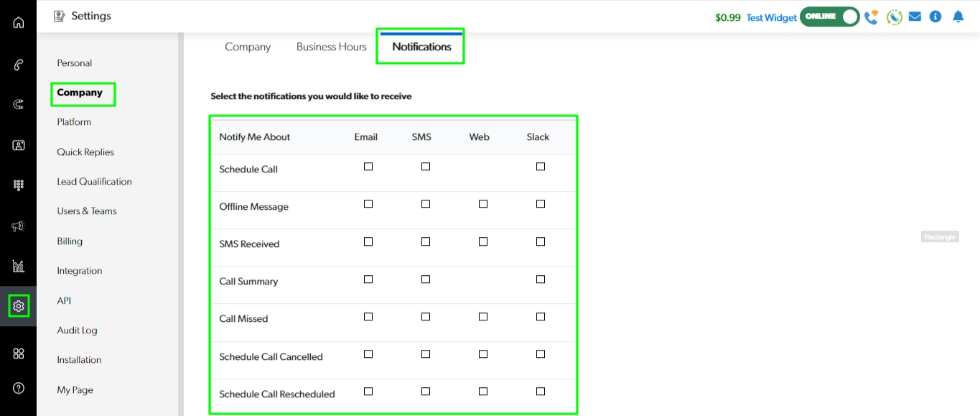
Task: Click the dial pad icon in sidebar
Action: 19,185
